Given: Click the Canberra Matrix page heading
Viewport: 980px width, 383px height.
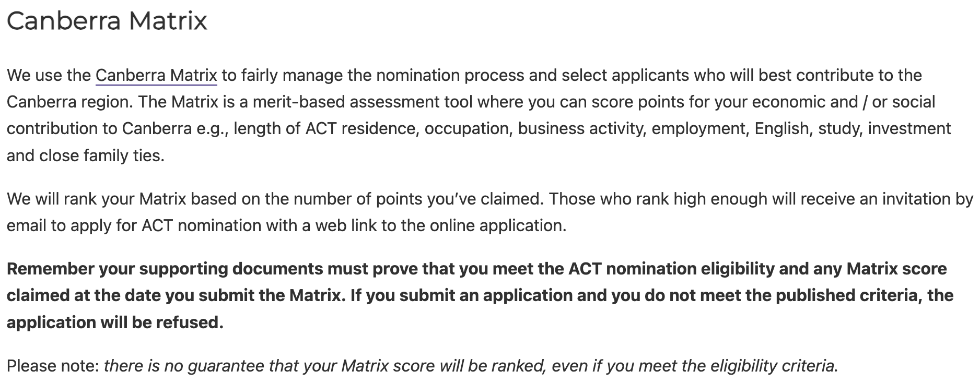Looking at the screenshot, I should [107, 21].
